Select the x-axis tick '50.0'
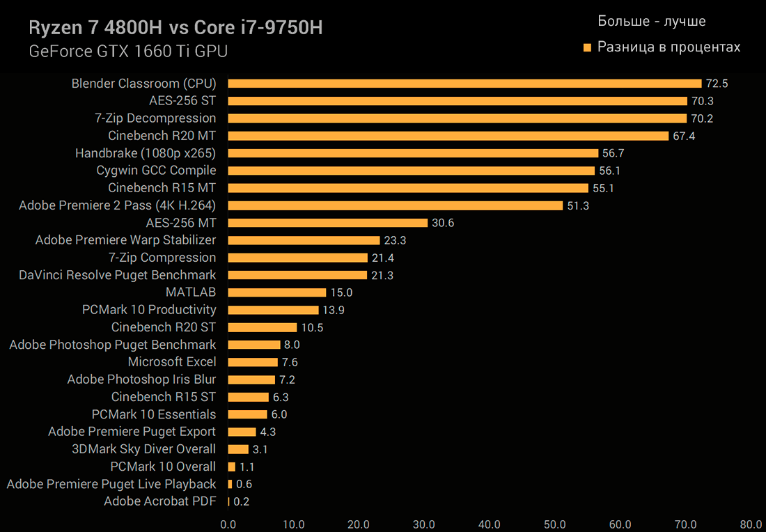 pyautogui.click(x=554, y=524)
